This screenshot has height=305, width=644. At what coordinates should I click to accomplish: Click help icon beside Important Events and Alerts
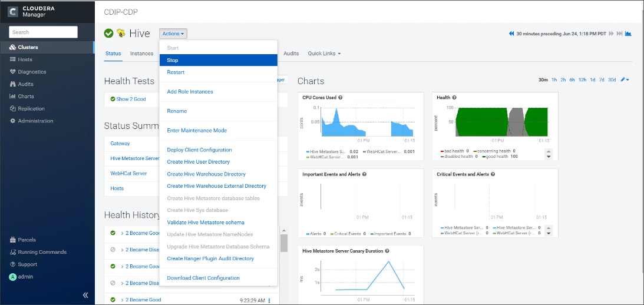[x=364, y=174]
